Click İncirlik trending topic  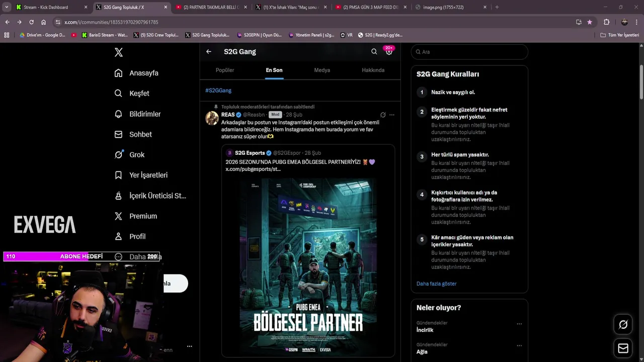(x=425, y=330)
